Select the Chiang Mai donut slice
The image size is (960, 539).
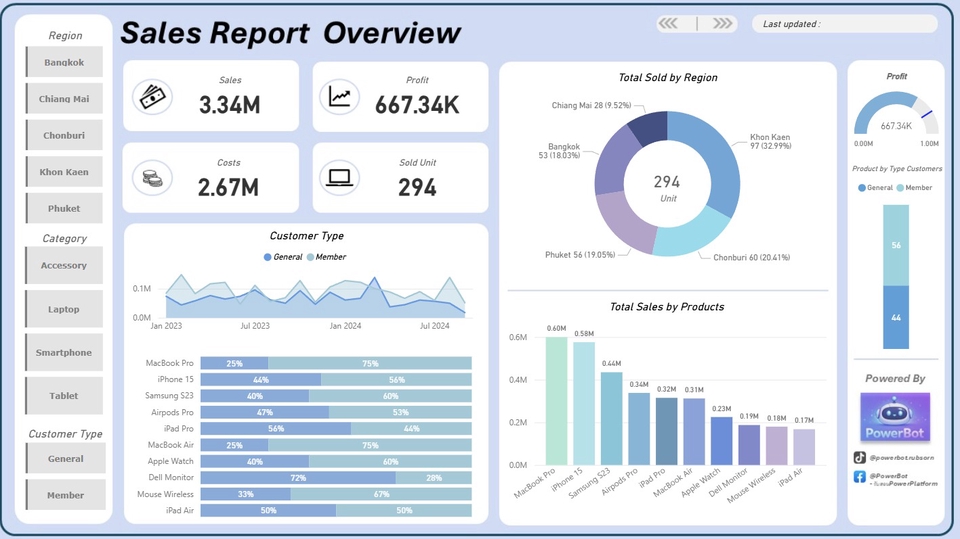650,127
